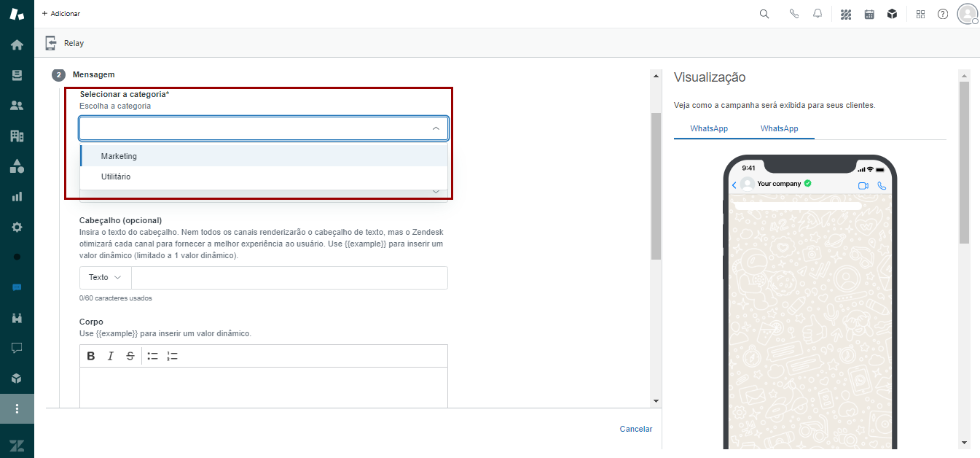Open the Organizations building icon in sidebar
This screenshot has height=458, width=980.
point(17,136)
